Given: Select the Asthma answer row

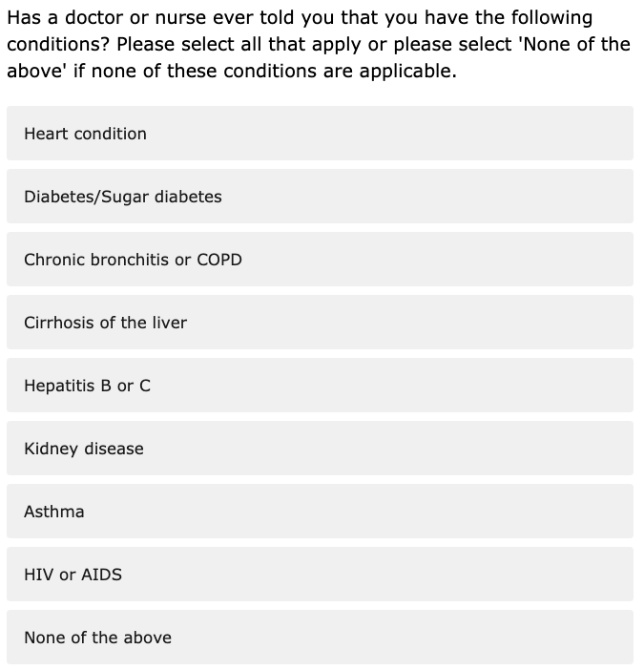Looking at the screenshot, I should coord(320,511).
